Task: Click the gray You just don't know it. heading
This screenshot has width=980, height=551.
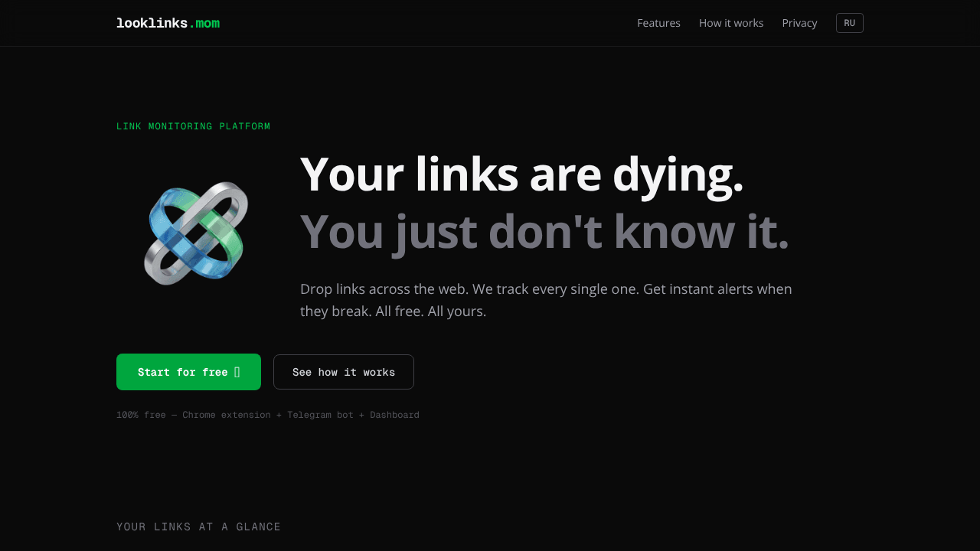Action: 544,231
